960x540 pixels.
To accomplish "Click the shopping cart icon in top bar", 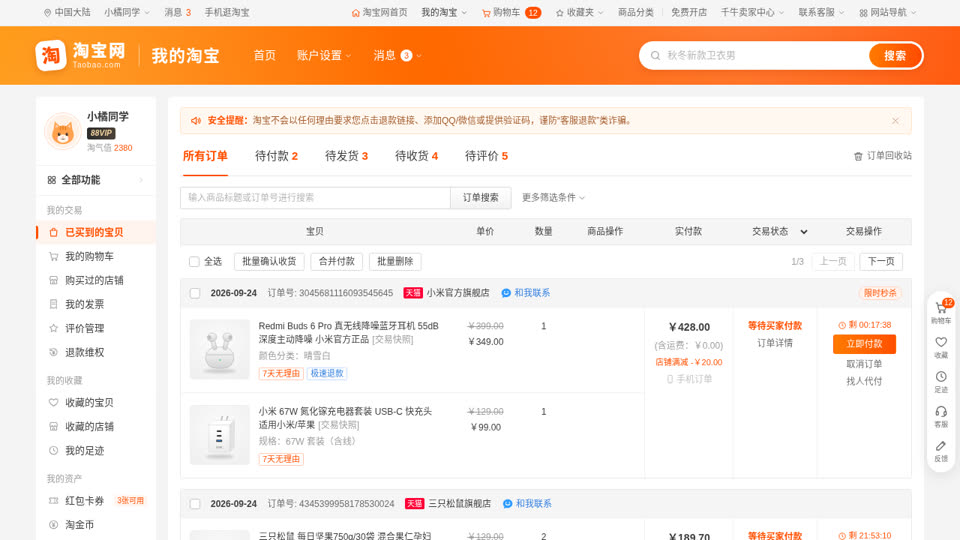I will pyautogui.click(x=486, y=12).
